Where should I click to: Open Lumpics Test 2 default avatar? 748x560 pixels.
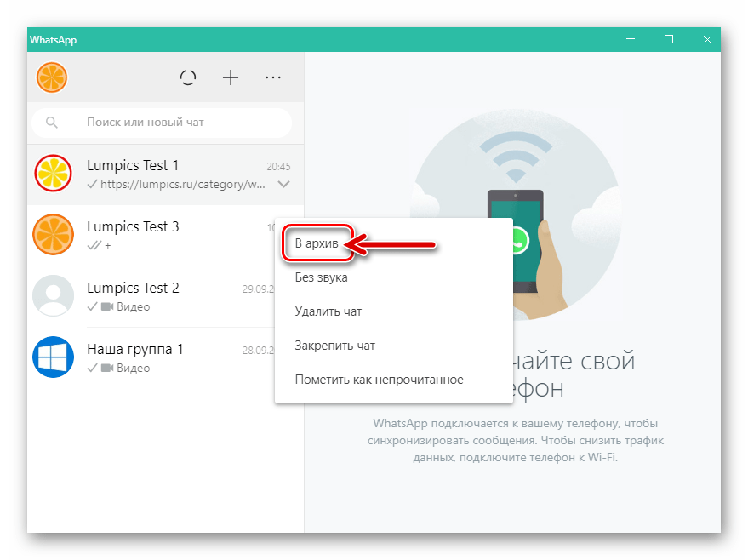pyautogui.click(x=53, y=295)
